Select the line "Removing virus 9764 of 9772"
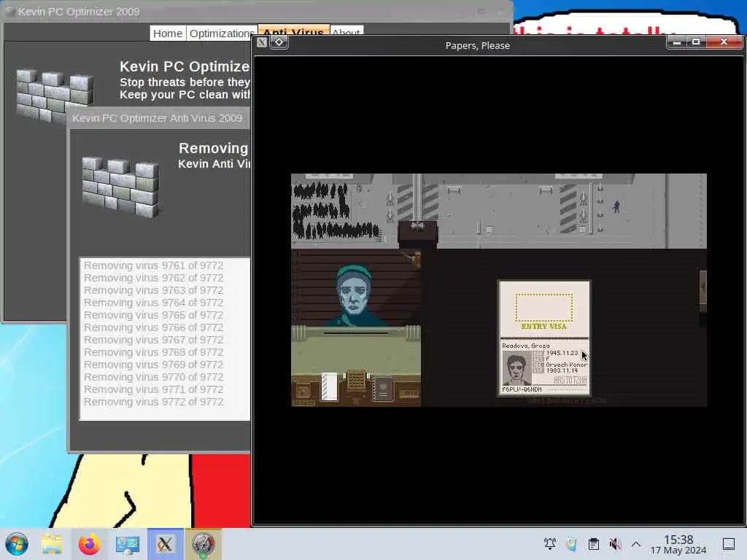The image size is (747, 560). tap(153, 303)
